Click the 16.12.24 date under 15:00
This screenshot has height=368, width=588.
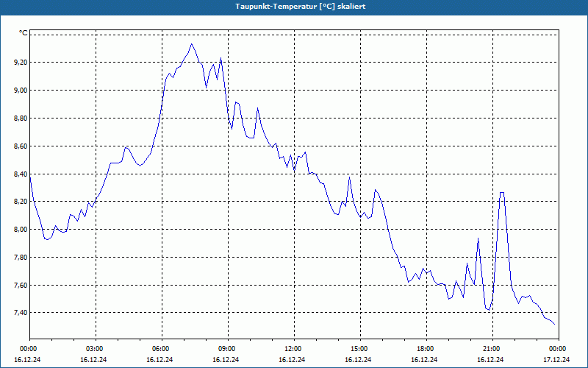click(x=358, y=360)
